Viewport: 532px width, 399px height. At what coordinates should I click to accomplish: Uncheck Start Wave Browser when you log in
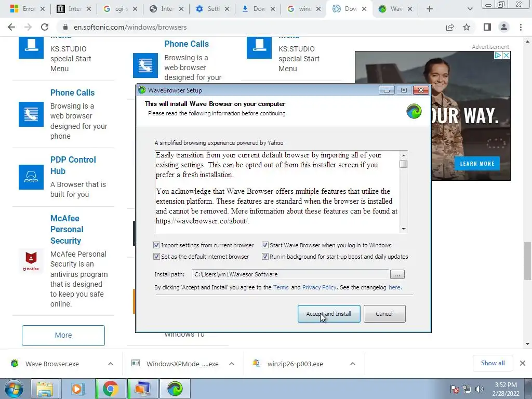tap(265, 245)
